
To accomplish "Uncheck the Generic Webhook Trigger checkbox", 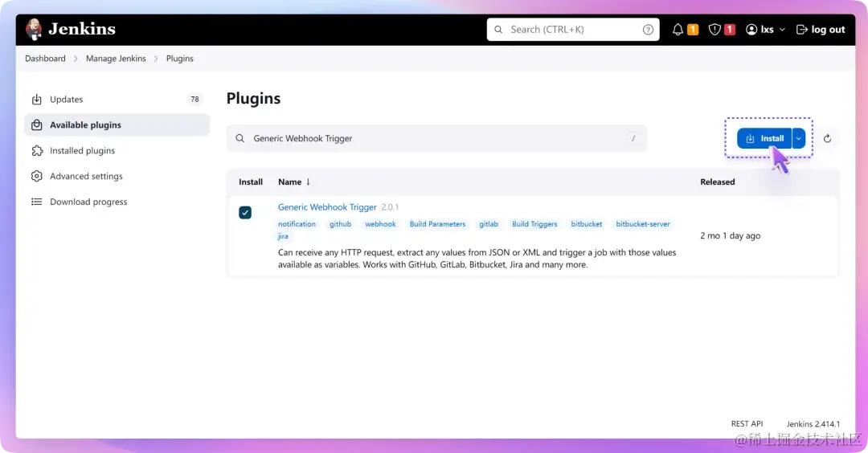I will (x=245, y=212).
